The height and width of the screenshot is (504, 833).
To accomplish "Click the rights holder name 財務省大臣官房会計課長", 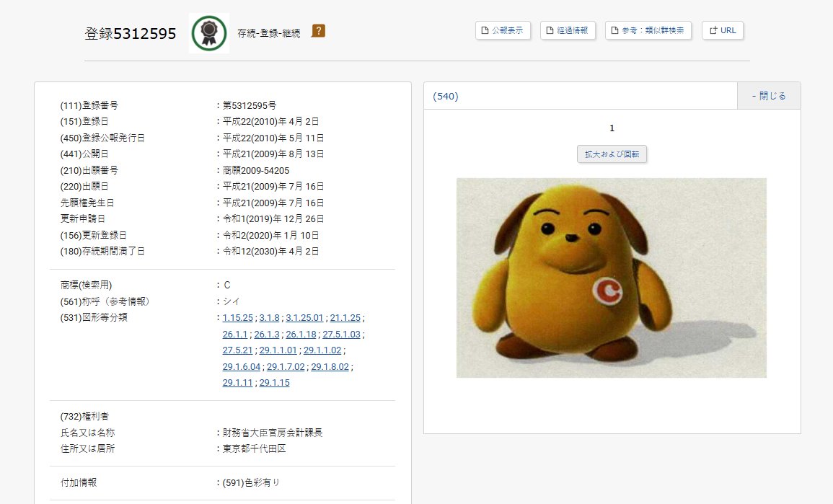I will click(273, 433).
